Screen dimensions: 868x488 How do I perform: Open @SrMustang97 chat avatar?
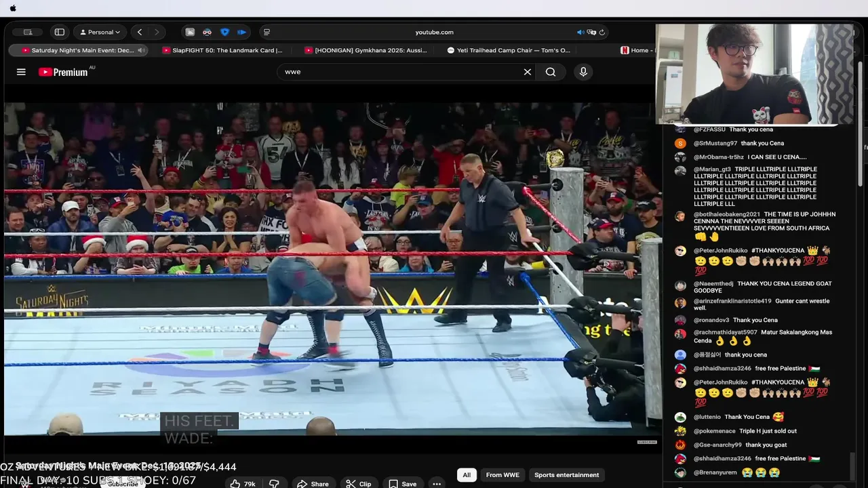point(680,144)
